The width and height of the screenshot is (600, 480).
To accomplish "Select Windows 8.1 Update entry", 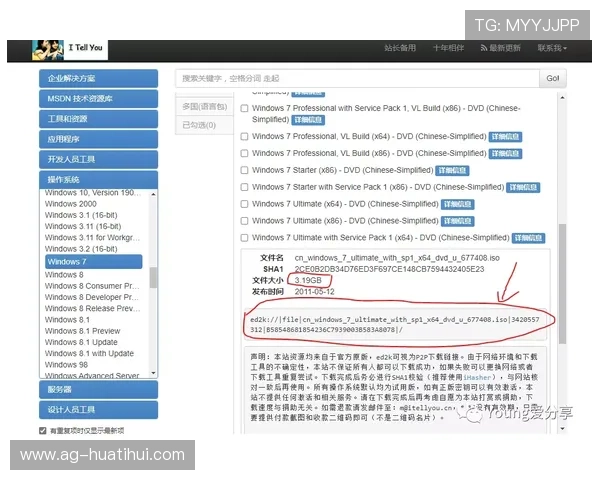I will (81, 342).
